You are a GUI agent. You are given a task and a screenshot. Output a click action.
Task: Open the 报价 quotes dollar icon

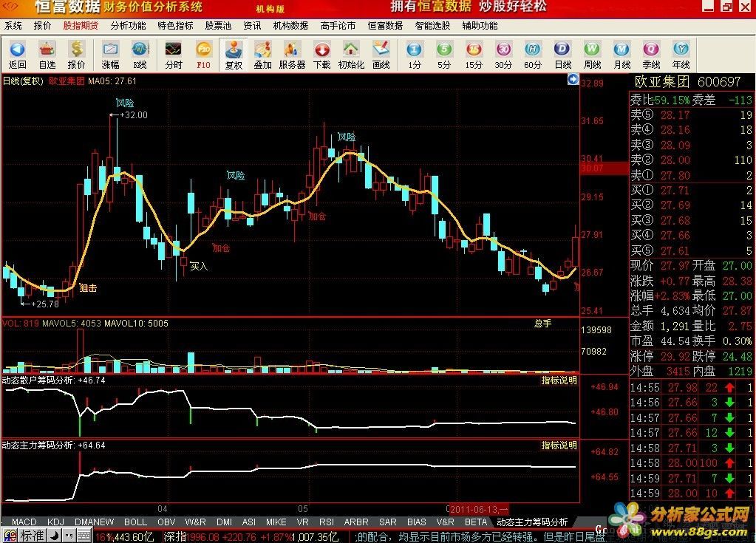coord(76,55)
